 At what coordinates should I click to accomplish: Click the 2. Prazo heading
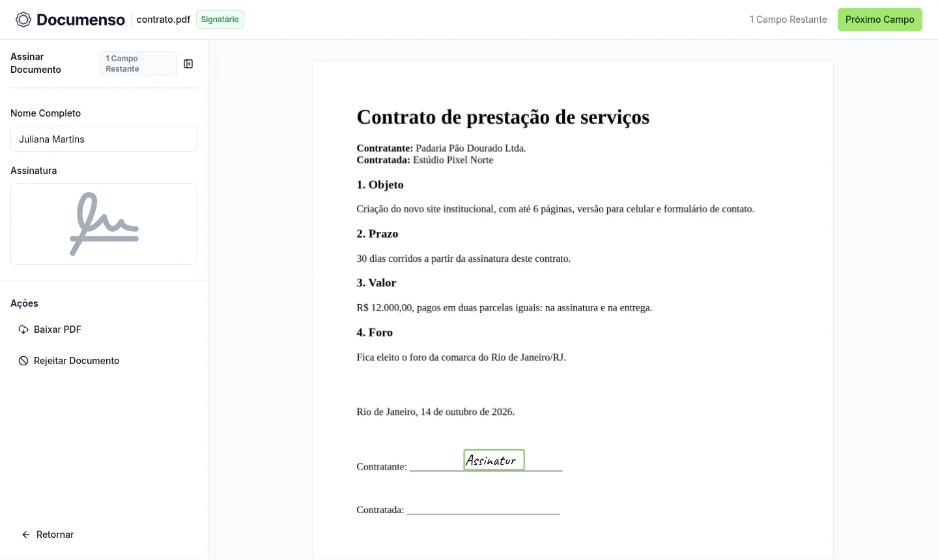click(x=377, y=234)
